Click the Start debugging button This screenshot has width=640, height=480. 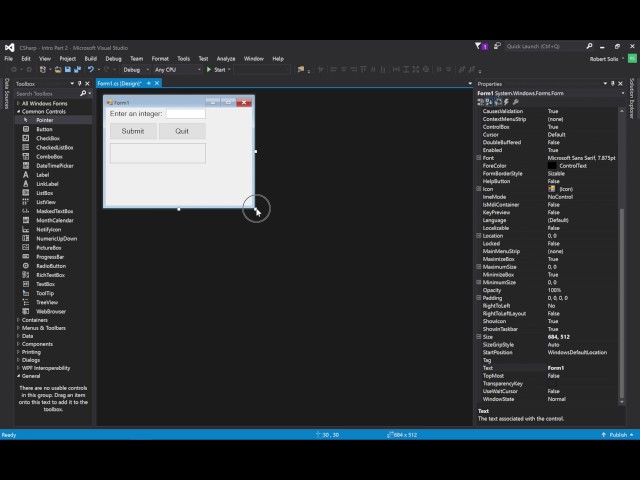[218, 70]
